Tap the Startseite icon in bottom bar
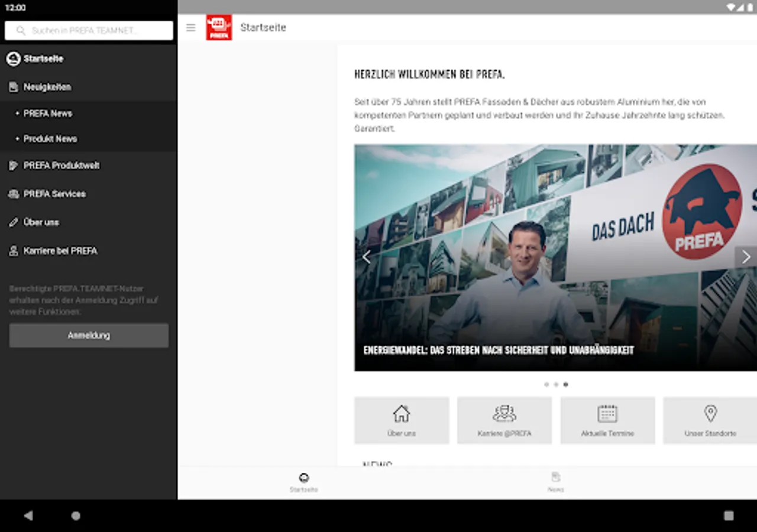Image resolution: width=757 pixels, height=532 pixels. (304, 478)
